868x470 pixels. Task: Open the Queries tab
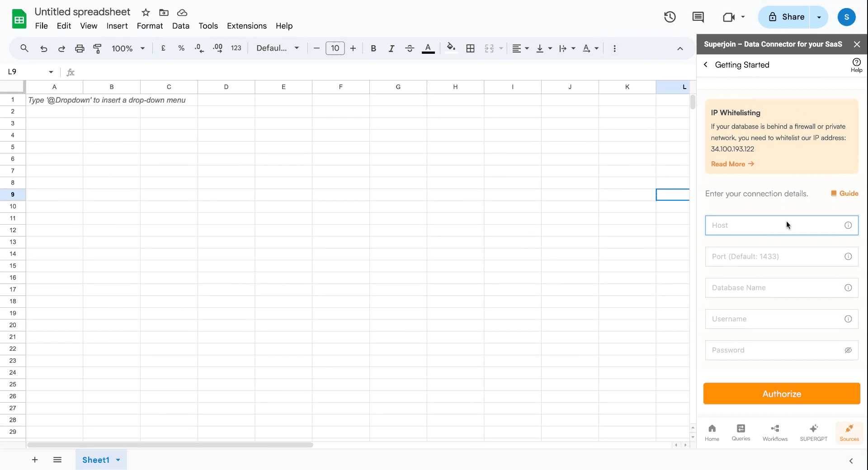click(x=741, y=432)
